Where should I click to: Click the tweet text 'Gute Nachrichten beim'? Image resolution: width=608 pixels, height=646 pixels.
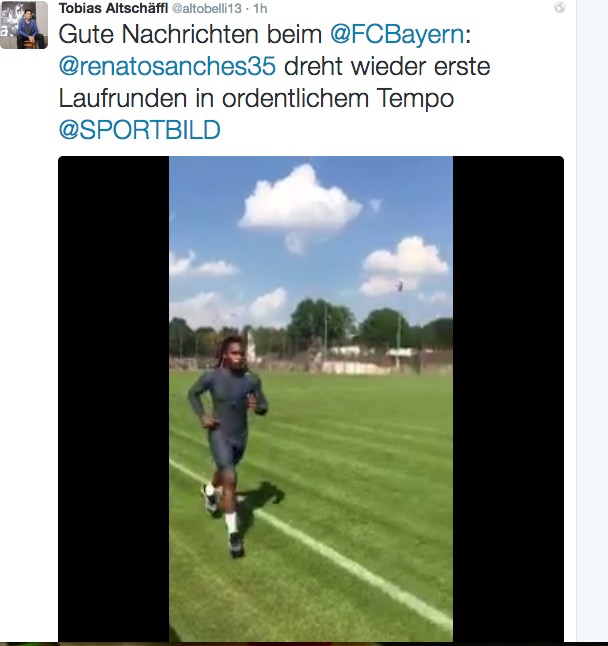(190, 34)
